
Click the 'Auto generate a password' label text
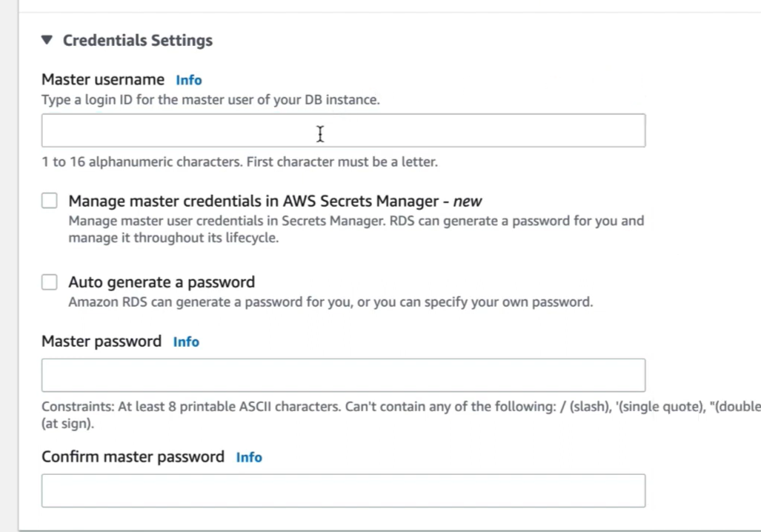162,282
